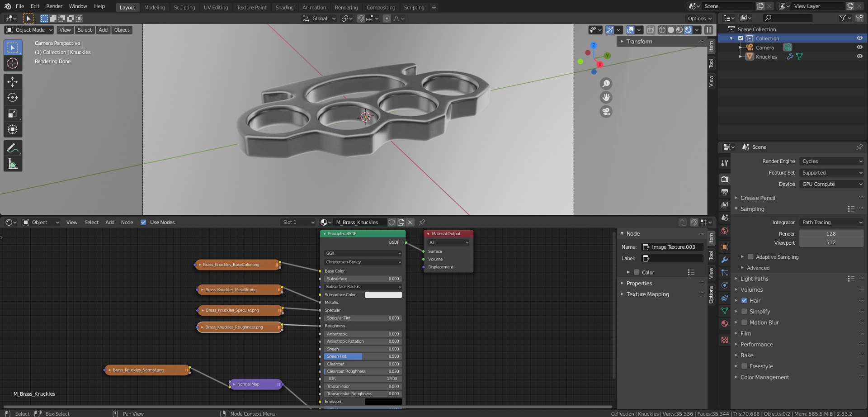Click the viewport Options button
The image size is (868, 417).
(700, 19)
